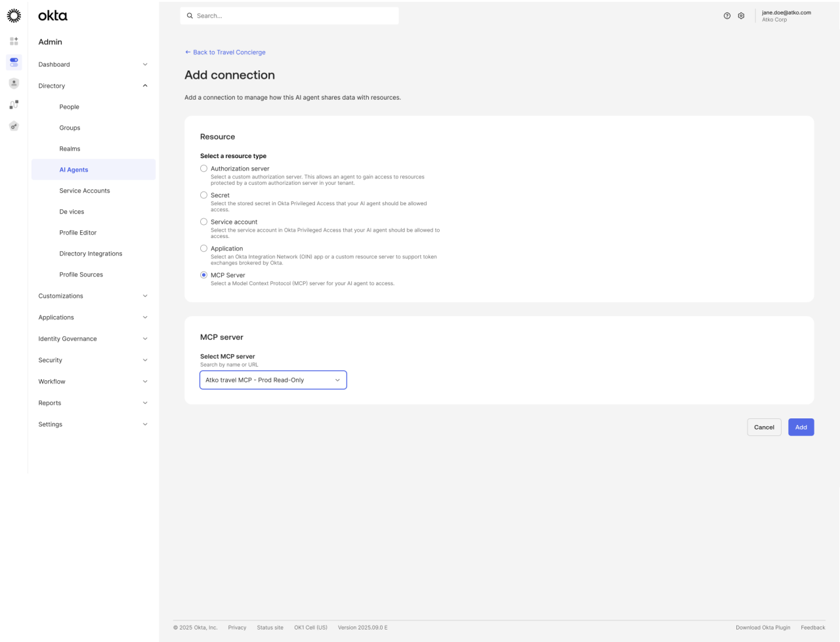Open the apps launcher icon in left rail
The height and width of the screenshot is (642, 840).
point(13,41)
